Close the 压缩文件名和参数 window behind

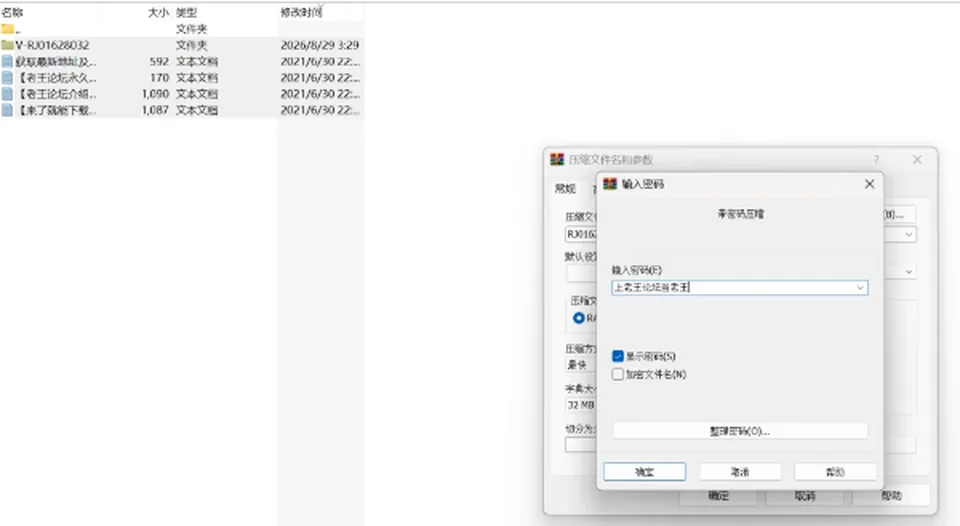click(917, 159)
